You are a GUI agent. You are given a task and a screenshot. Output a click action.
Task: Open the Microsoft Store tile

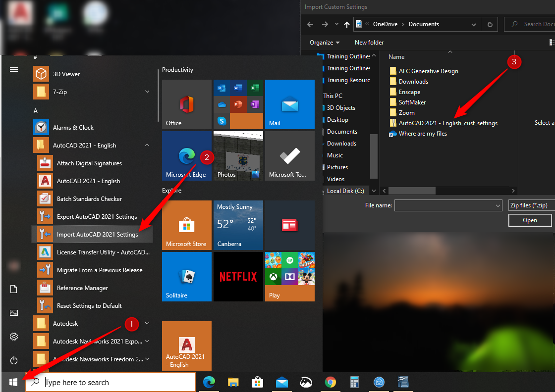tap(186, 225)
